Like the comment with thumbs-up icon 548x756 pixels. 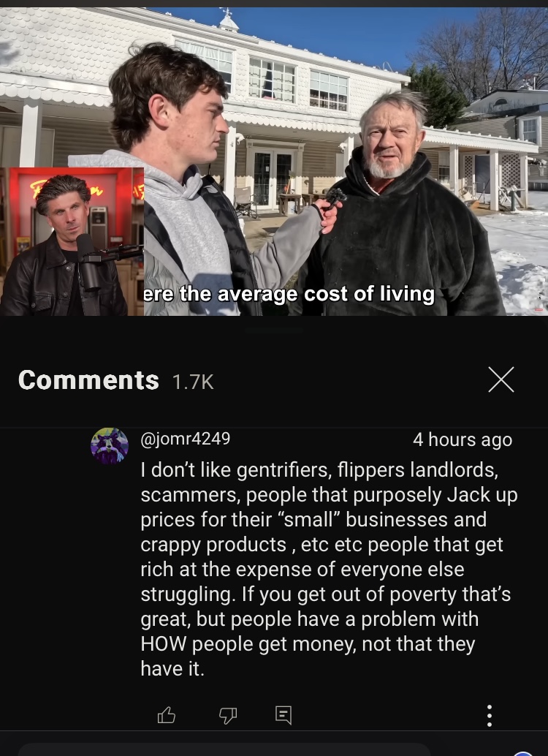click(x=167, y=715)
